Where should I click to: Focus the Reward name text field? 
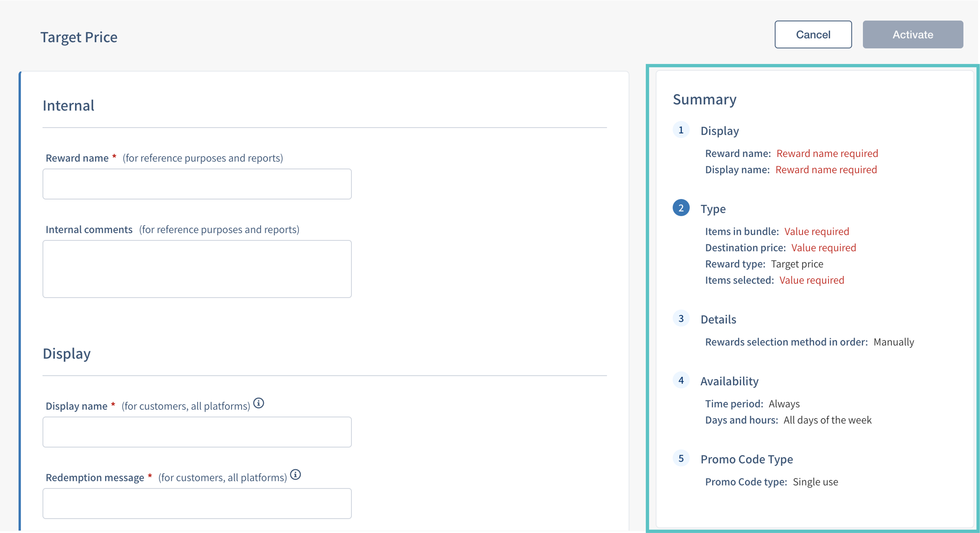coord(197,184)
